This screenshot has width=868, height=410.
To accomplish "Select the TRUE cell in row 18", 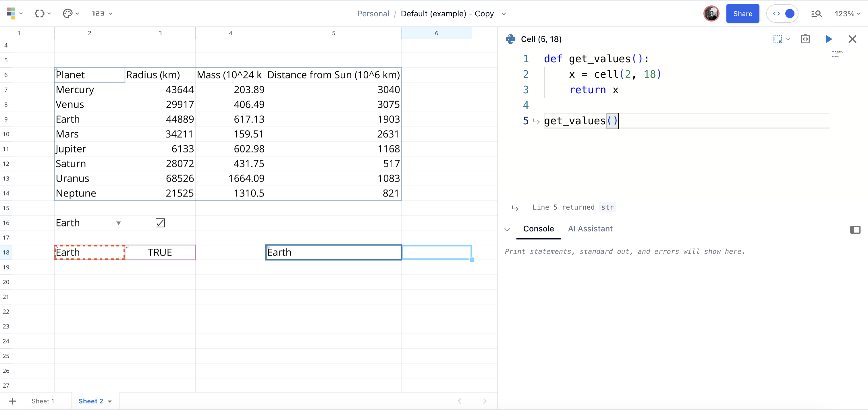I will 160,252.
